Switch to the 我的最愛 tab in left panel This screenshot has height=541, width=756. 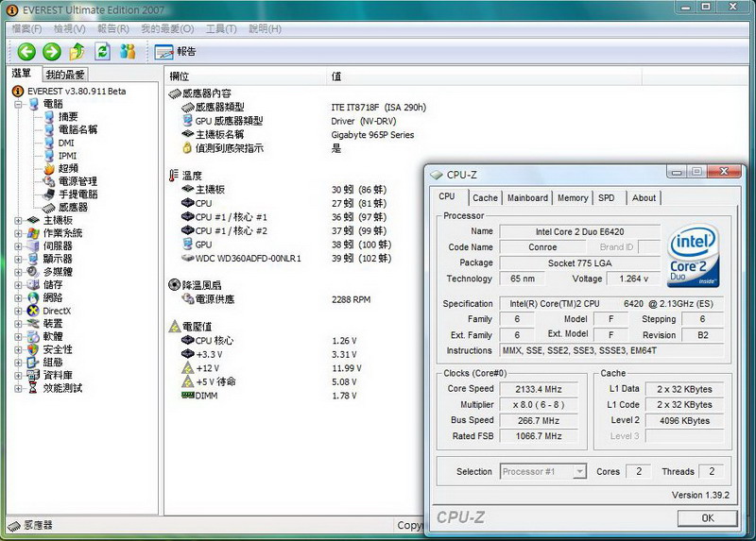(x=65, y=75)
